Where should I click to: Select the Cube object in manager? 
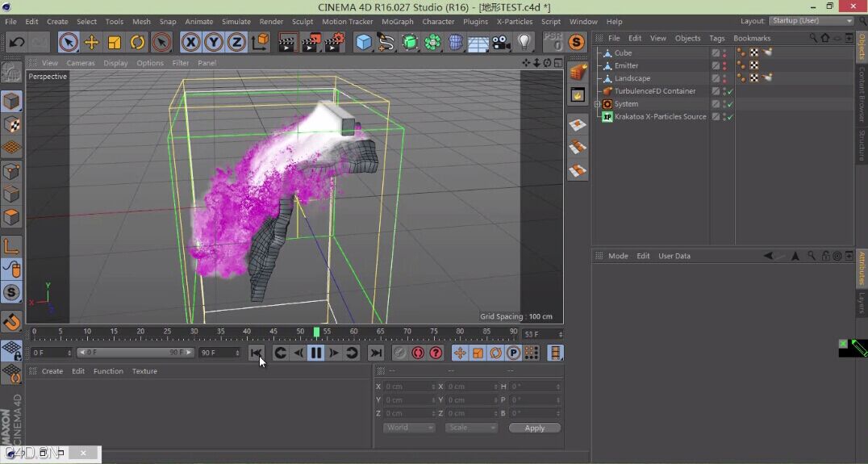623,53
